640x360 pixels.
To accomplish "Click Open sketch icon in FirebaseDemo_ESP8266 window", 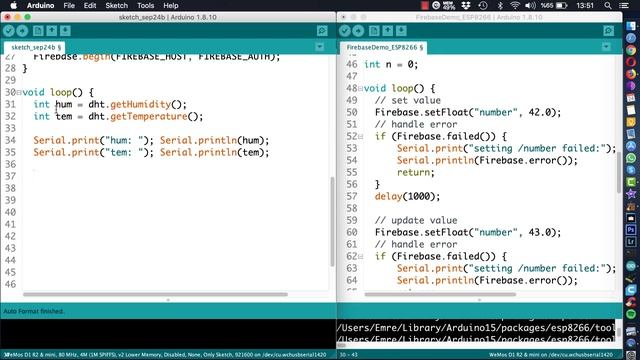I will coord(388,31).
